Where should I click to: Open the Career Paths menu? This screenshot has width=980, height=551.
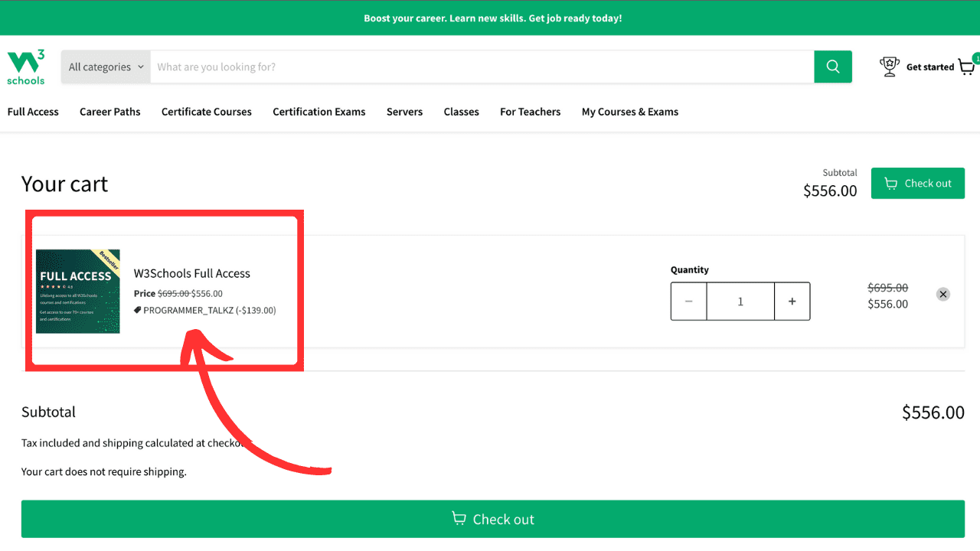[x=109, y=112]
